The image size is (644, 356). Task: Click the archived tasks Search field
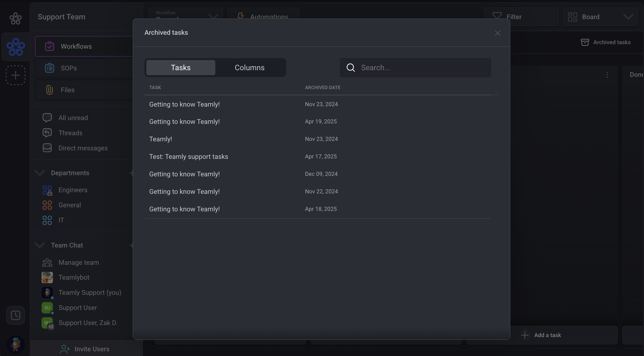click(x=423, y=68)
